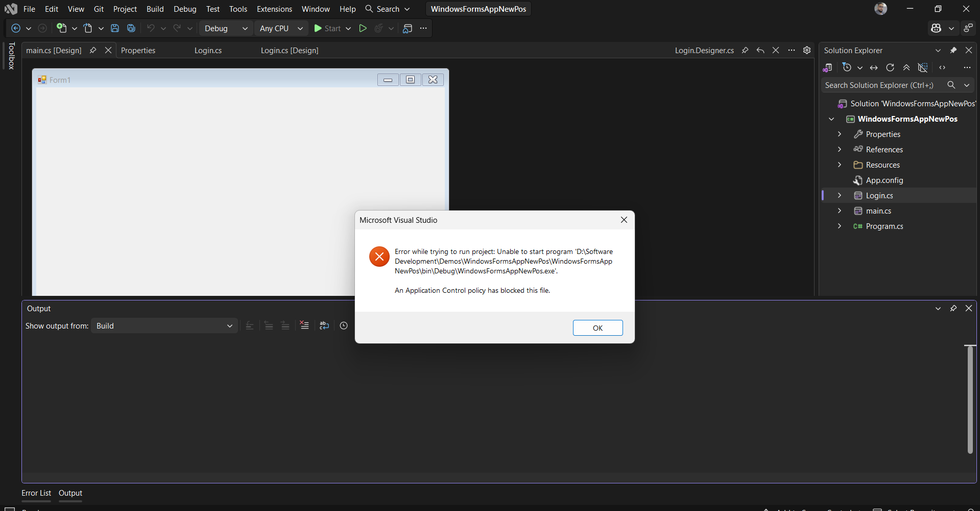Toggle word wrap in Output window
This screenshot has width=980, height=511.
tap(324, 326)
